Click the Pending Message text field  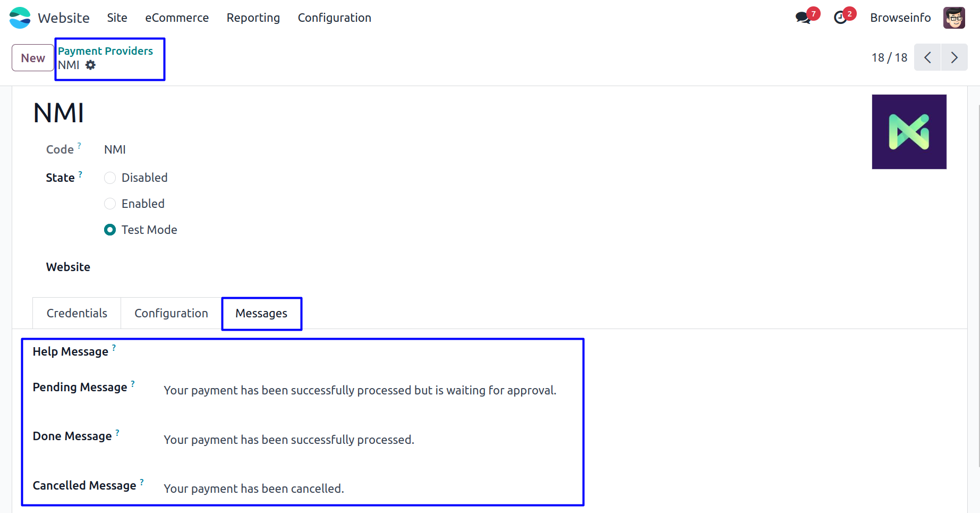[360, 390]
